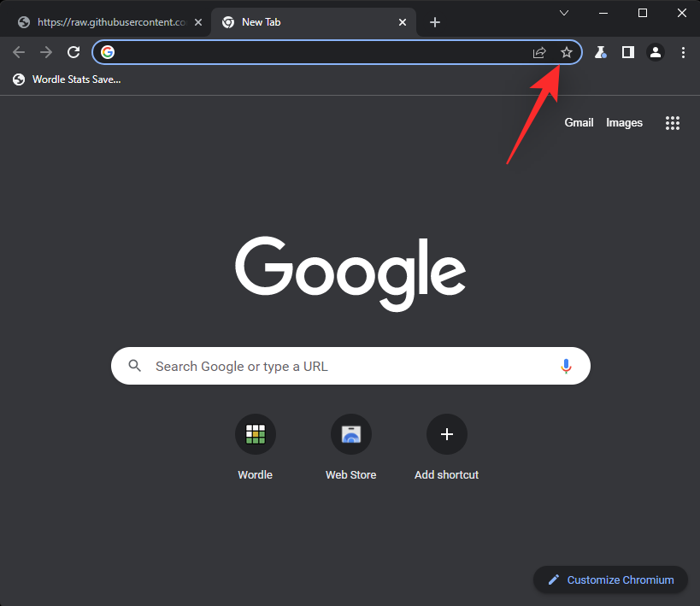
Task: Click the forward navigation arrow
Action: [x=46, y=53]
